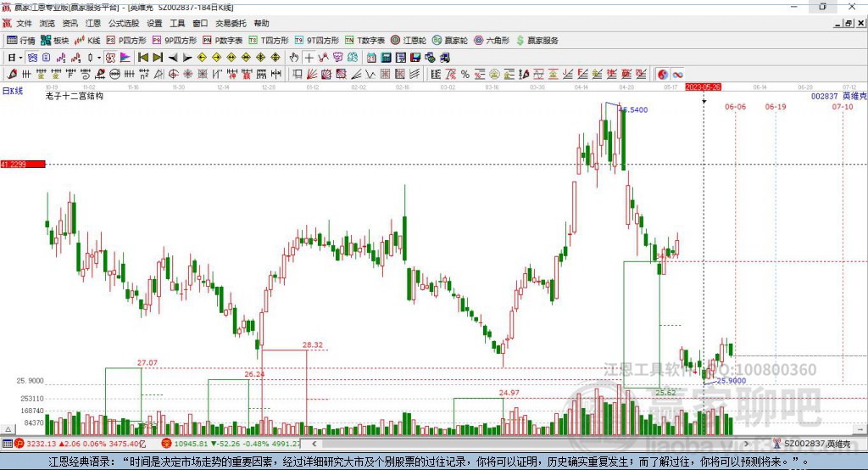Click the 45.5400 high price label
This screenshot has height=470, width=868.
pyautogui.click(x=633, y=109)
